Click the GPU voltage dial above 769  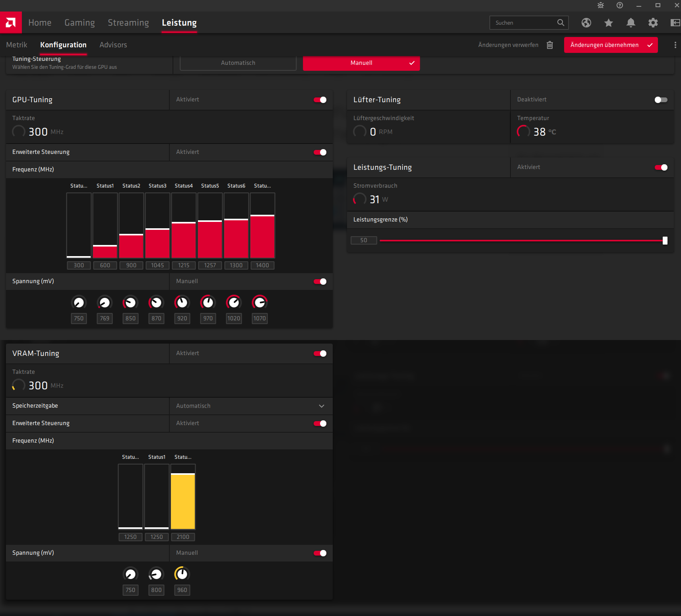click(x=105, y=303)
